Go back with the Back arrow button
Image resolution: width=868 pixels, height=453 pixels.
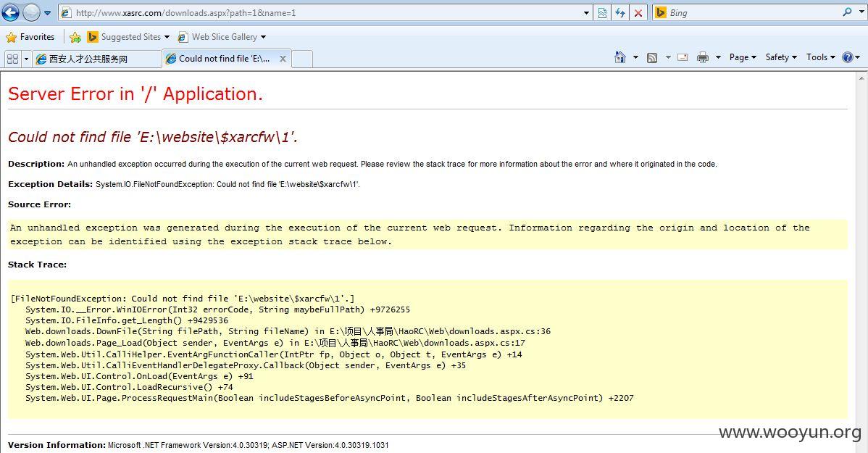click(x=11, y=12)
